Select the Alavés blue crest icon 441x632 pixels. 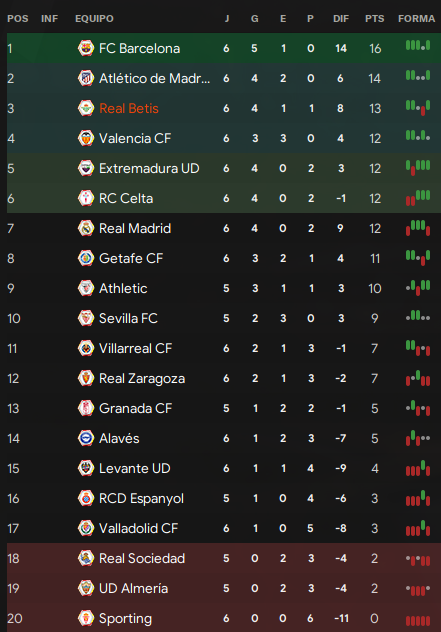tap(86, 438)
